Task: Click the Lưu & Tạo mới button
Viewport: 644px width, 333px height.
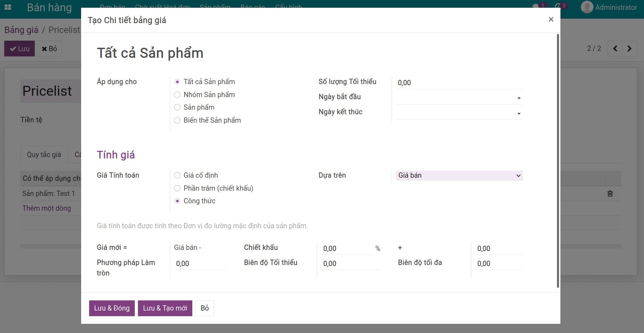Action: tap(165, 308)
